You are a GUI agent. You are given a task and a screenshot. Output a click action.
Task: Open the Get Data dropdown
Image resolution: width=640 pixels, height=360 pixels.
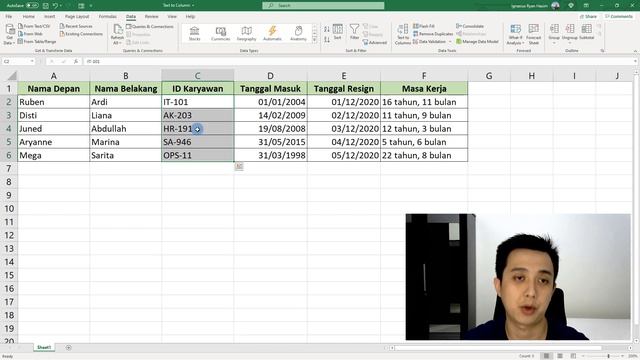(9, 34)
